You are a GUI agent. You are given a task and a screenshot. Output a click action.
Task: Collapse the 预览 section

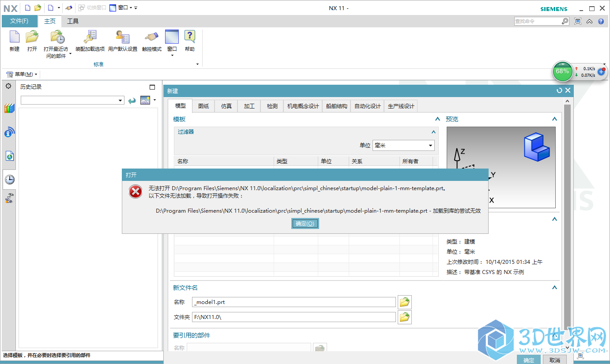pyautogui.click(x=554, y=119)
